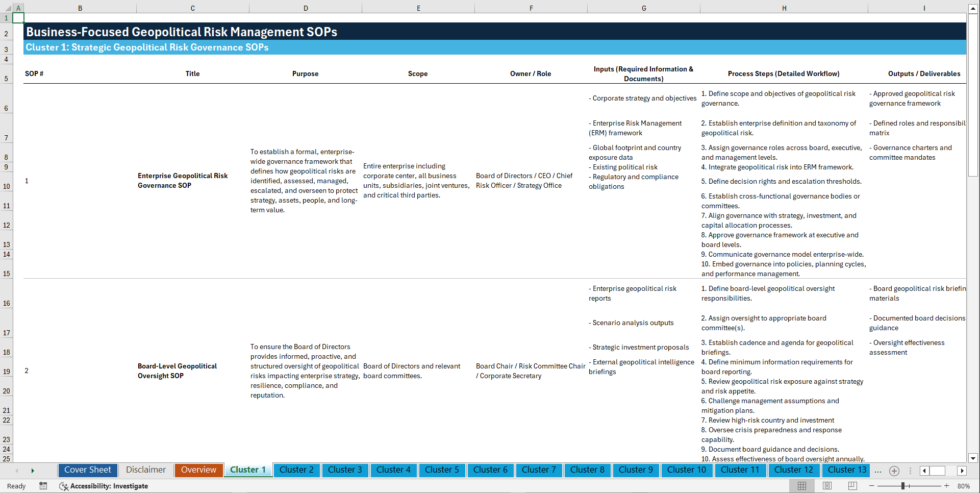This screenshot has height=493, width=980.
Task: Select the Cluster 5 sheet tab
Action: (x=442, y=470)
